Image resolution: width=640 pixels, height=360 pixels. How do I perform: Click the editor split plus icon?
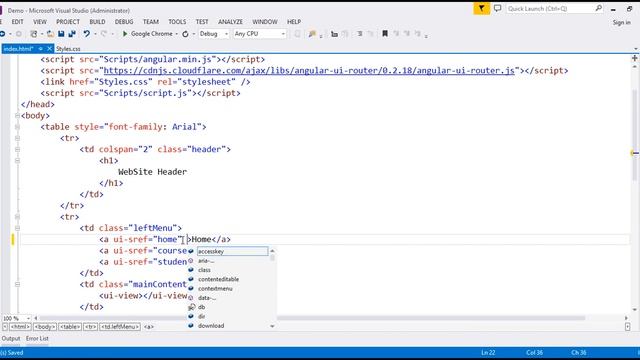(635, 59)
